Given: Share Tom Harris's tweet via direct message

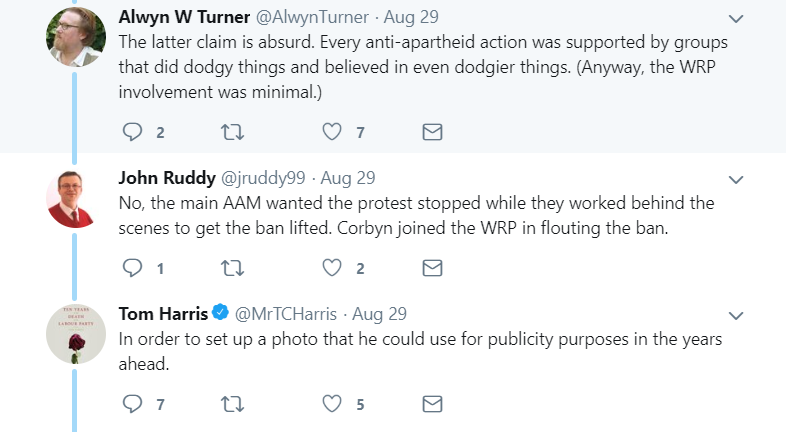Looking at the screenshot, I should point(432,404).
